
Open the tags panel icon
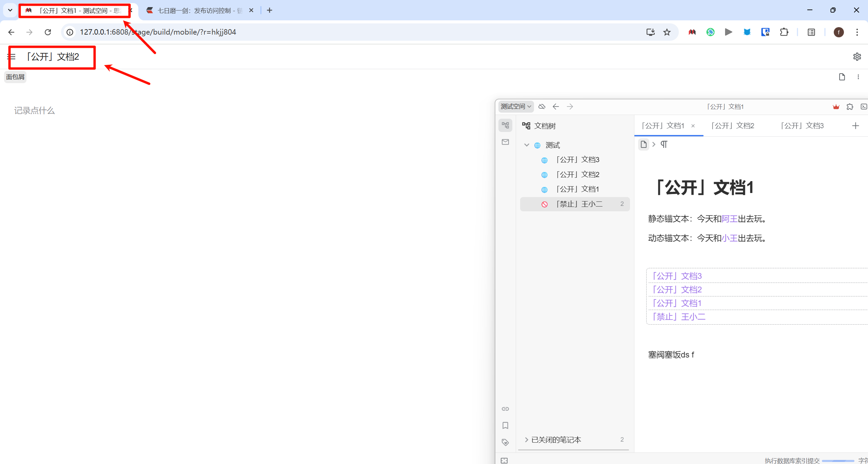point(505,442)
